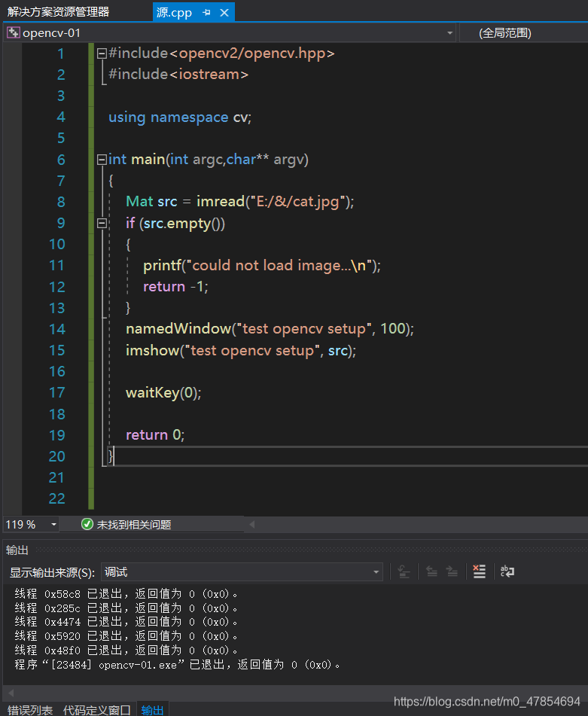Click the pin icon on 源.cpp tab
This screenshot has height=716, width=588.
(x=206, y=12)
